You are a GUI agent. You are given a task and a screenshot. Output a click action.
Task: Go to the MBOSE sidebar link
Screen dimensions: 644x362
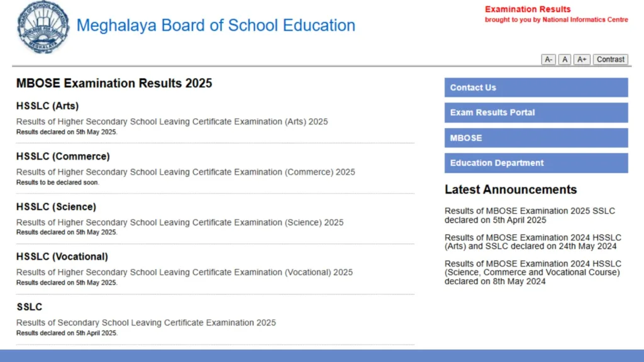[x=536, y=138]
